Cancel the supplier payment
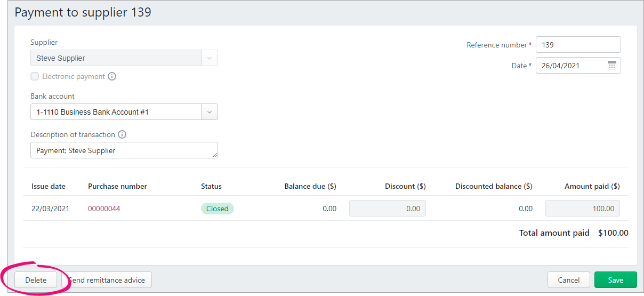The image size is (644, 296). pyautogui.click(x=568, y=280)
